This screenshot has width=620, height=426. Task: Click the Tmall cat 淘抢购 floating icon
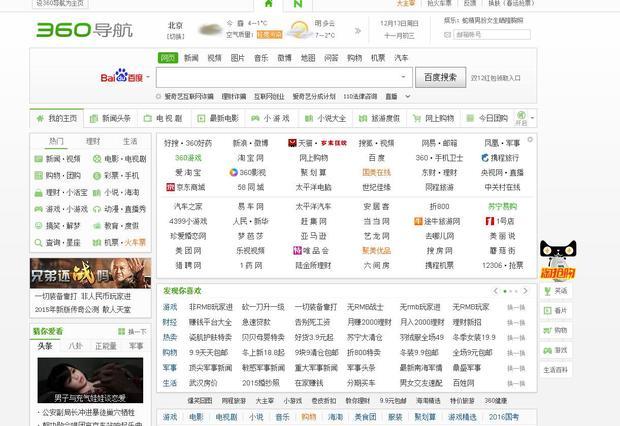point(558,261)
